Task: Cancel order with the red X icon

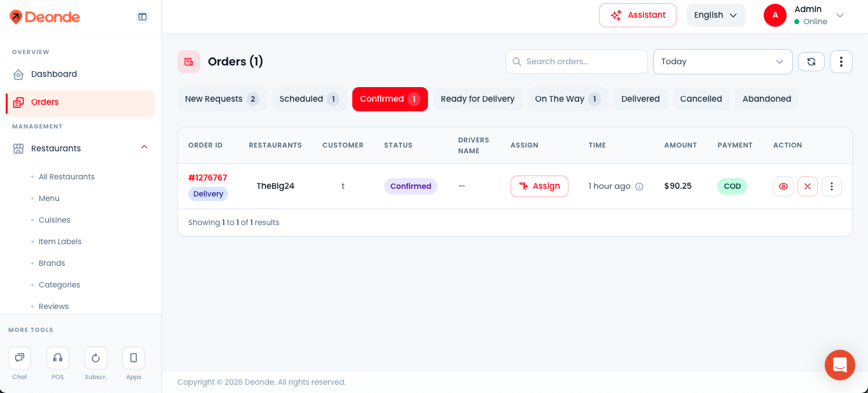Action: 808,186
